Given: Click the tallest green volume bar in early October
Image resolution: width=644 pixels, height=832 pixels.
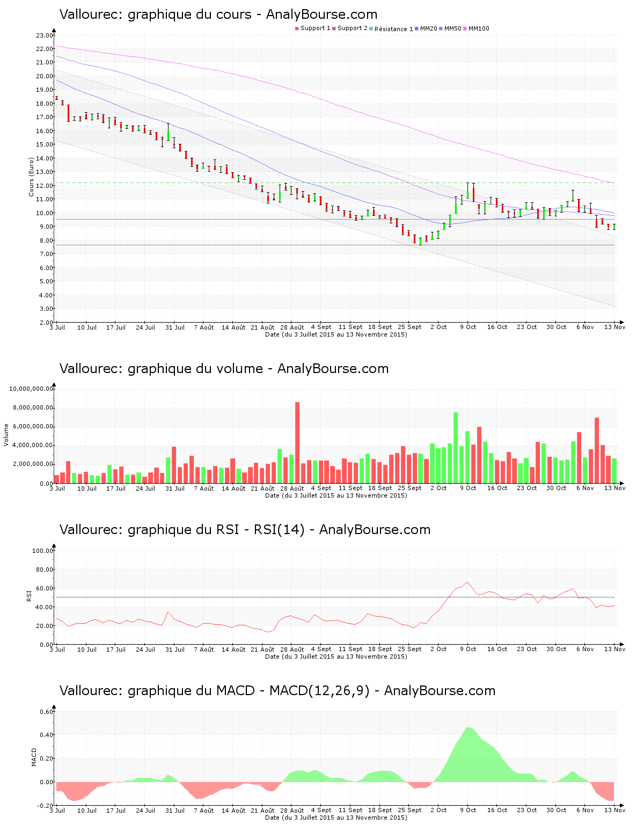Looking at the screenshot, I should [x=456, y=448].
